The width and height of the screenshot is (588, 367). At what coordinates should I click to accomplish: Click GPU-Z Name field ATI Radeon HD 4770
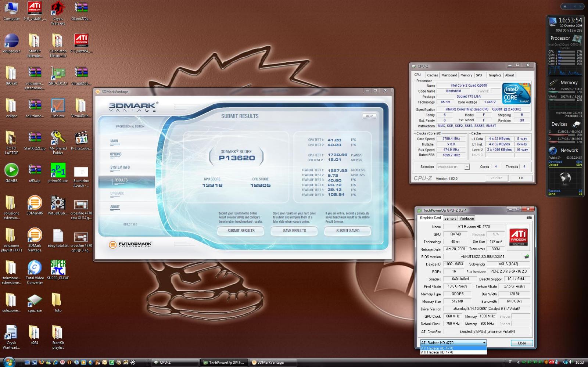(x=473, y=227)
